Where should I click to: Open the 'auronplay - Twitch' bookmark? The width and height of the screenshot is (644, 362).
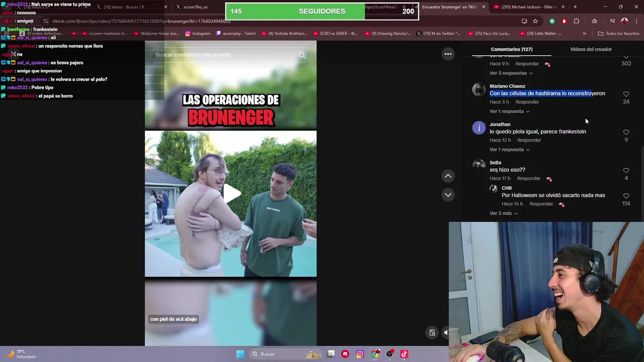[x=236, y=34]
